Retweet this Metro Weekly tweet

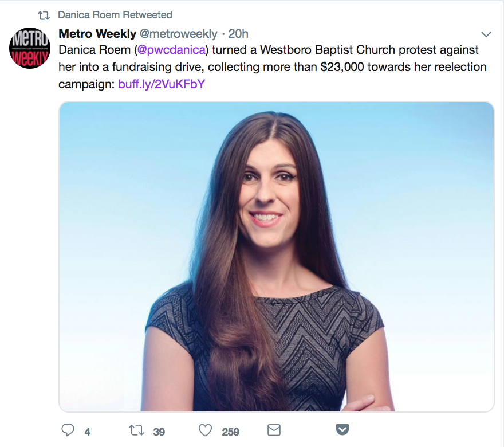[137, 430]
